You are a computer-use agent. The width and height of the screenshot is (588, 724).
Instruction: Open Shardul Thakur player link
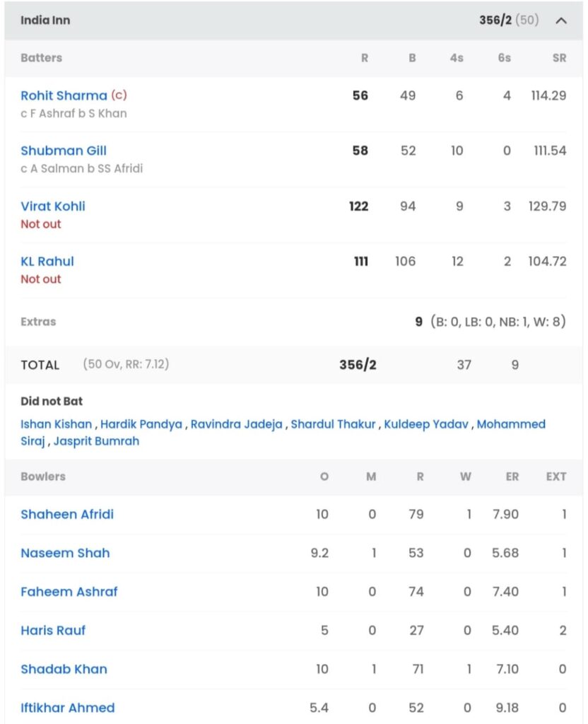[334, 424]
